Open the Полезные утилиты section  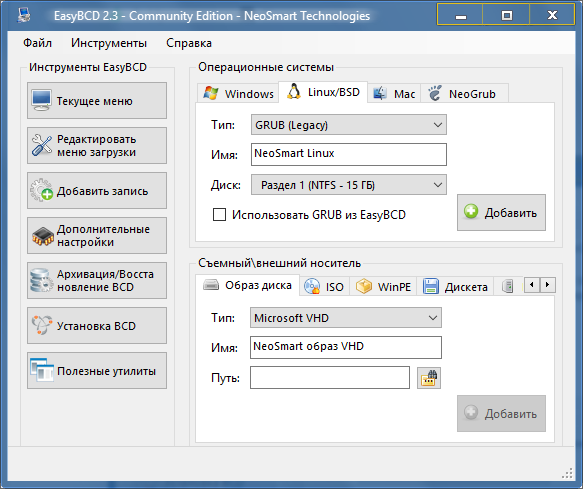point(97,371)
